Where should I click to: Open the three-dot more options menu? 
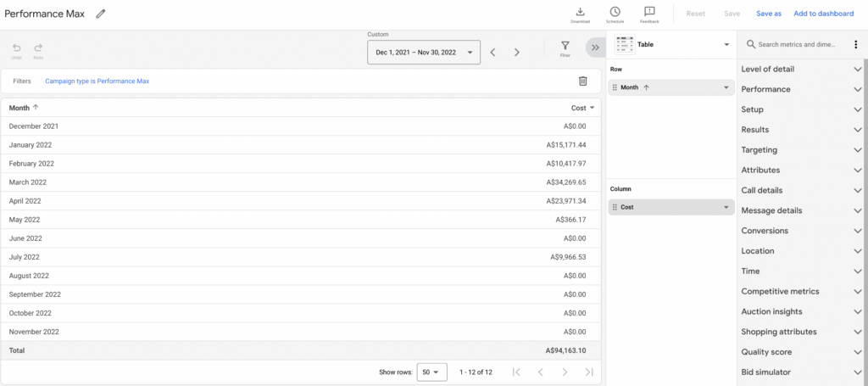(856, 44)
